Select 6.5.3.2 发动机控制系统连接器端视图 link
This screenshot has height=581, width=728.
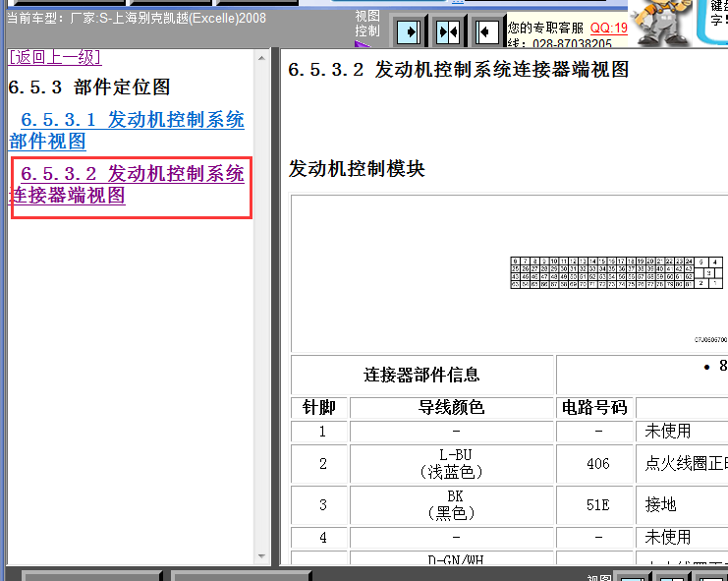(127, 184)
